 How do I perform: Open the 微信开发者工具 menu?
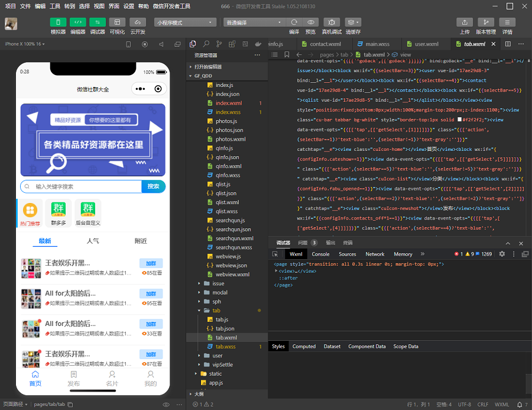pyautogui.click(x=171, y=6)
